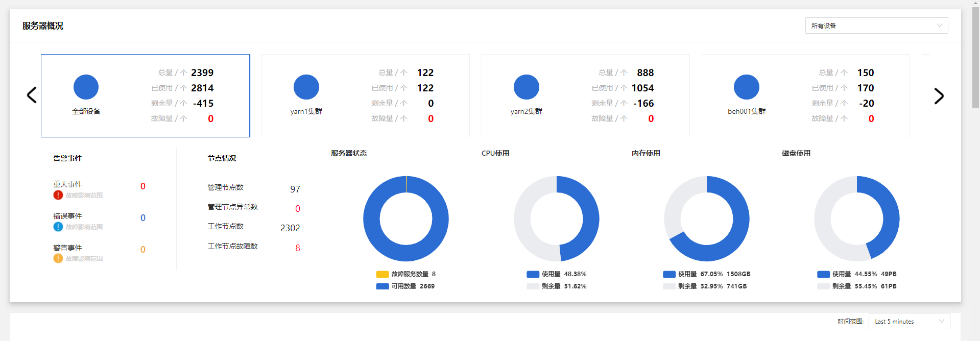Click the 67.05% memory usage value
Image resolution: width=980 pixels, height=341 pixels.
click(711, 274)
